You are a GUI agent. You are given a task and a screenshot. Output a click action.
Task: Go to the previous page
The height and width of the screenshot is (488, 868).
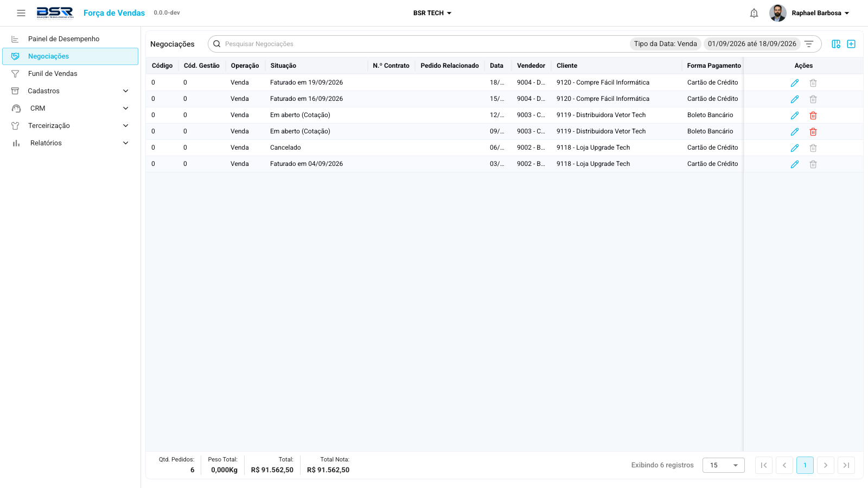(x=784, y=465)
